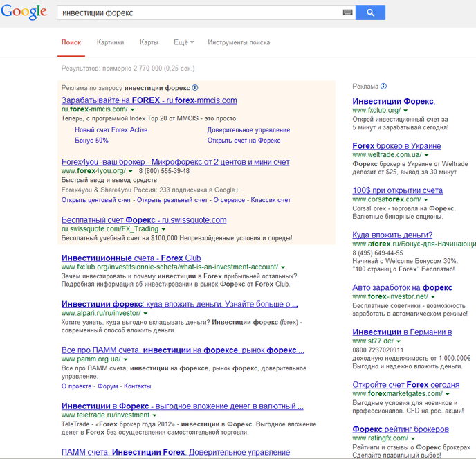476x459 pixels.
Task: Open 'Откройте счет Forex сегодня' ad
Action: click(x=406, y=384)
